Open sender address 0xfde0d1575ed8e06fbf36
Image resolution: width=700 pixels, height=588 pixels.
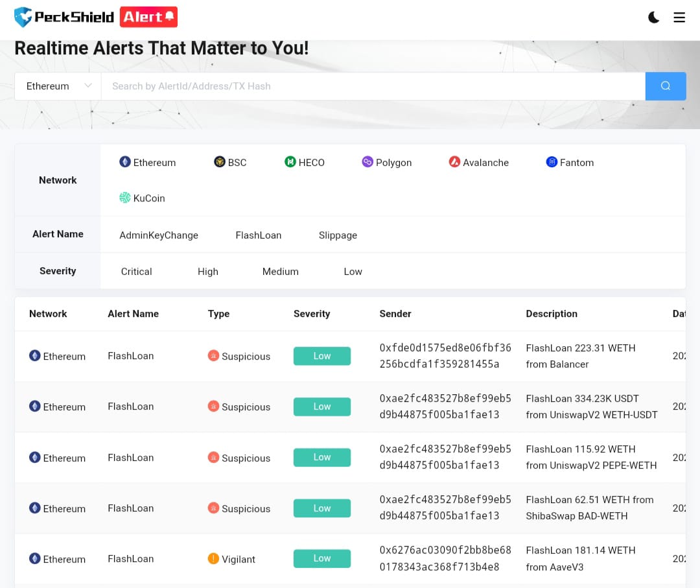[x=445, y=356]
